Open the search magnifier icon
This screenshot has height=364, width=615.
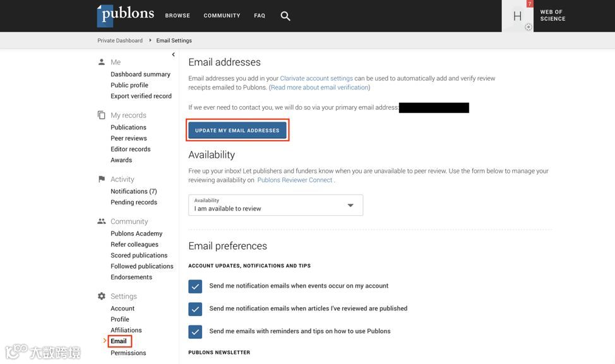pyautogui.click(x=285, y=16)
